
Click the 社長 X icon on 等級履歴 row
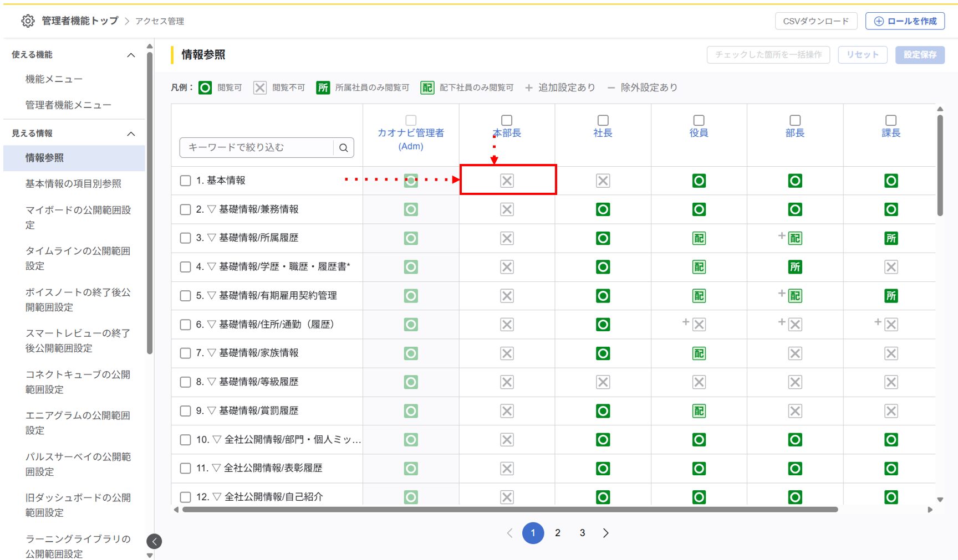603,382
